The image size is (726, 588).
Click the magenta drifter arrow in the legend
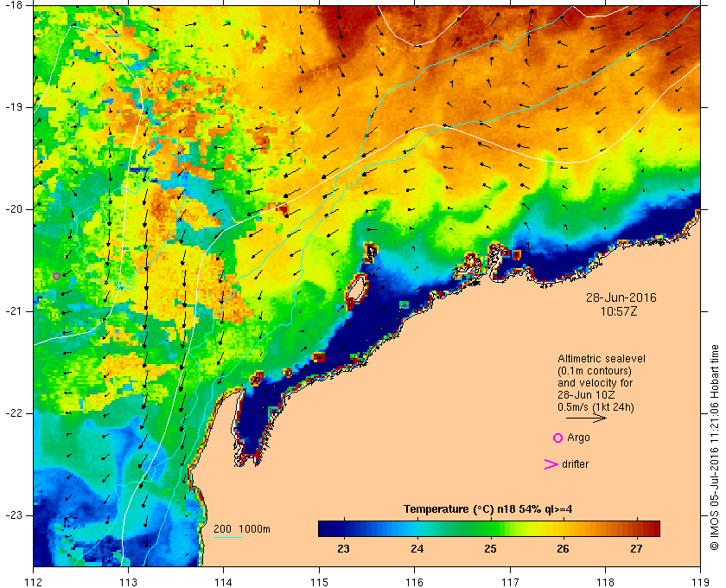click(x=551, y=464)
